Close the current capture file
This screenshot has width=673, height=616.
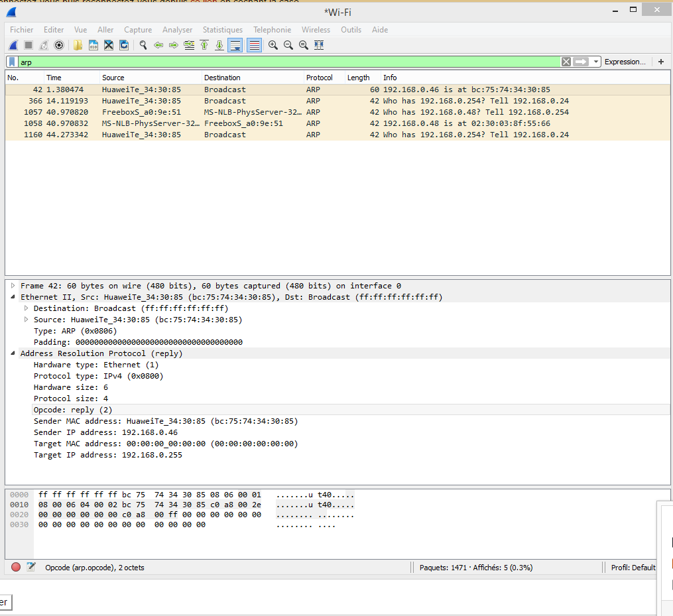(109, 45)
